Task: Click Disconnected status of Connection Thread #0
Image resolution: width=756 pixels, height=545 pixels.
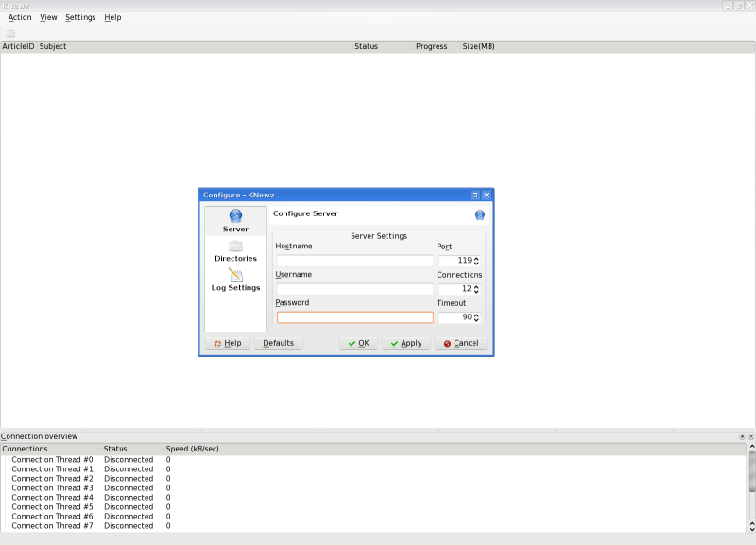Action: pyautogui.click(x=129, y=460)
